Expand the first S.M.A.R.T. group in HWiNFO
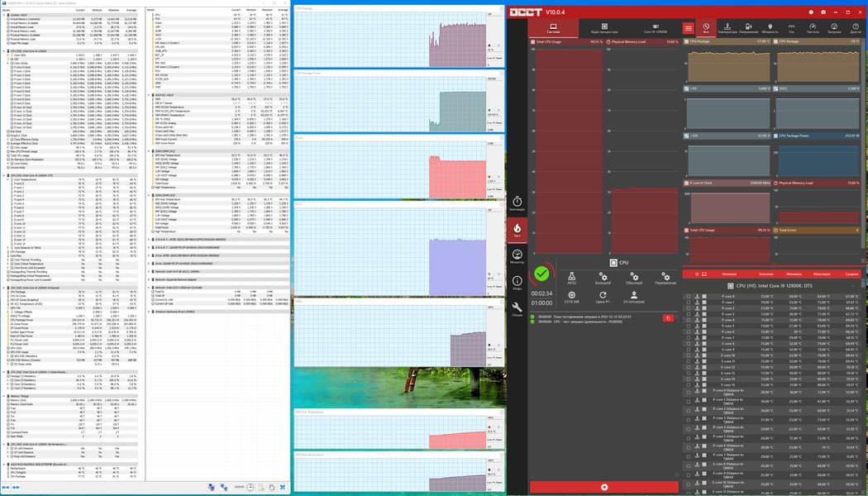The width and height of the screenshot is (868, 496). pyautogui.click(x=150, y=240)
